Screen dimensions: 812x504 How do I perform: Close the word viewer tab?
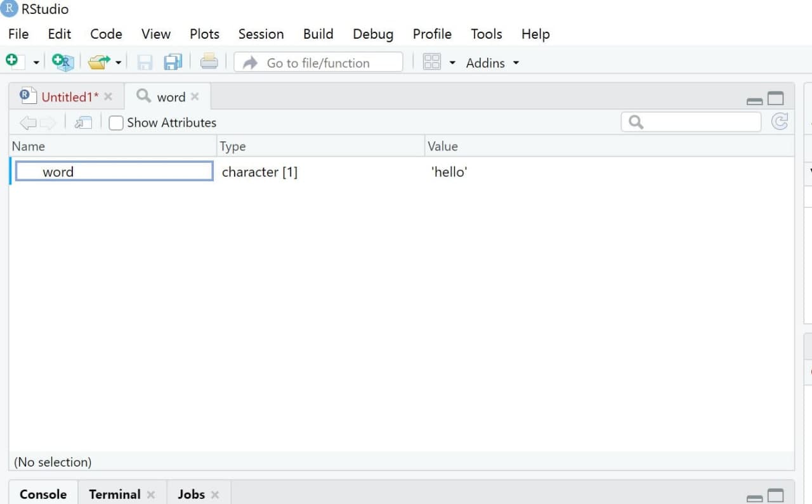[195, 96]
